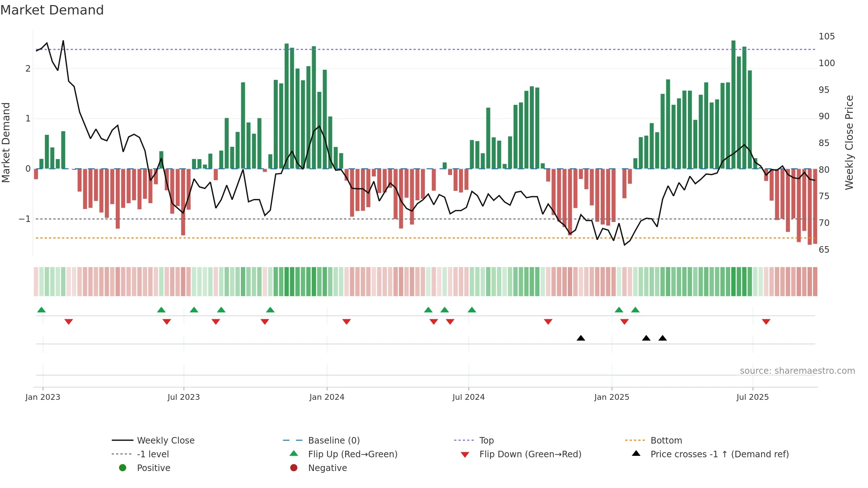868x488 pixels.
Task: Click the Flip Up (Red→Green) legend label
Action: click(x=353, y=454)
